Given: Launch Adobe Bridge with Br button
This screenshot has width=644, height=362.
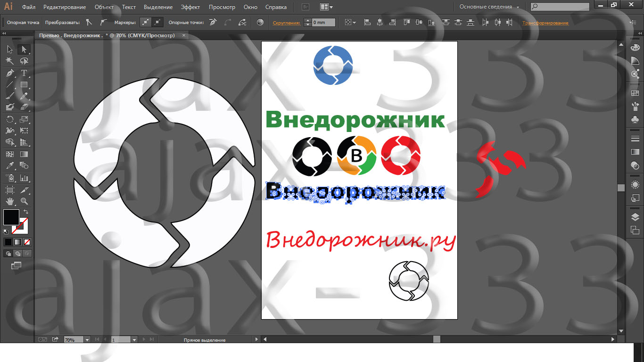Looking at the screenshot, I should (x=305, y=7).
